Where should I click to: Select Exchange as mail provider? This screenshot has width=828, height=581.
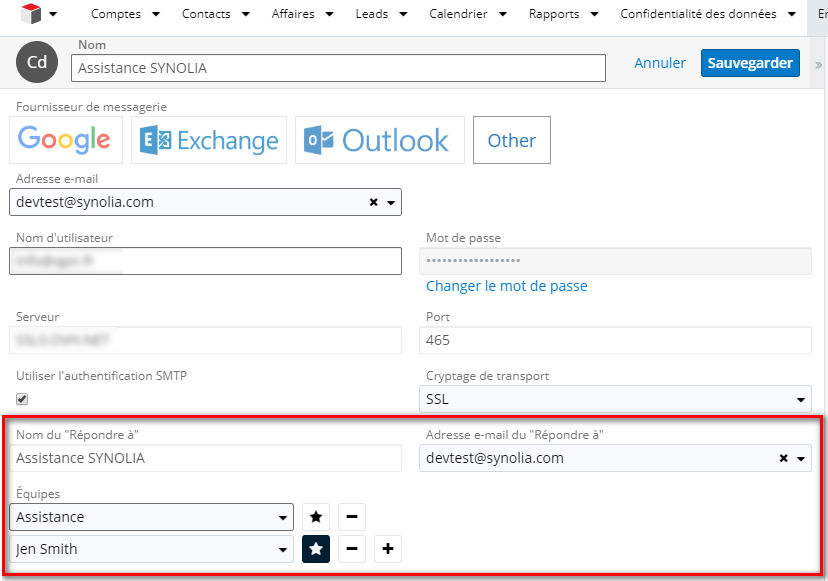[209, 140]
